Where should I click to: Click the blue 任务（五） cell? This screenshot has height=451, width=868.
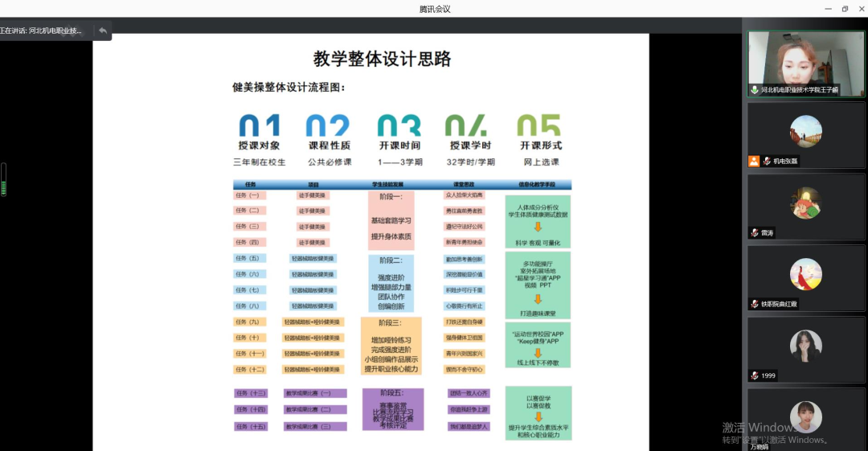point(250,258)
